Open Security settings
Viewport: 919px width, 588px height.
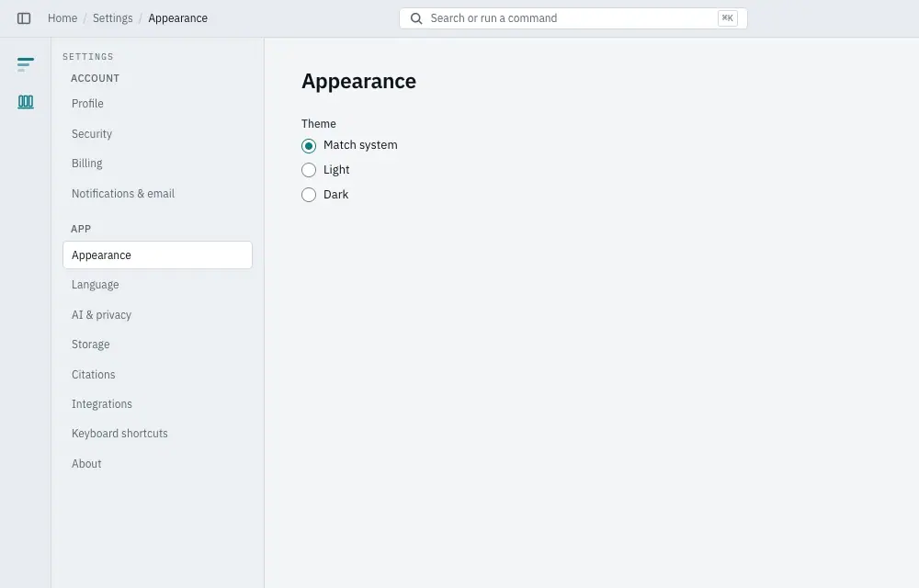pyautogui.click(x=157, y=134)
